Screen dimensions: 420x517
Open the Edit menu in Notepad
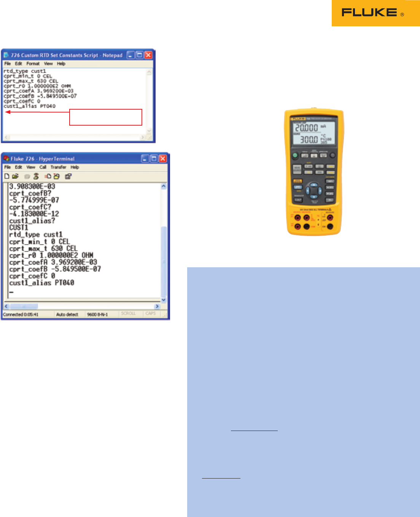[19, 64]
